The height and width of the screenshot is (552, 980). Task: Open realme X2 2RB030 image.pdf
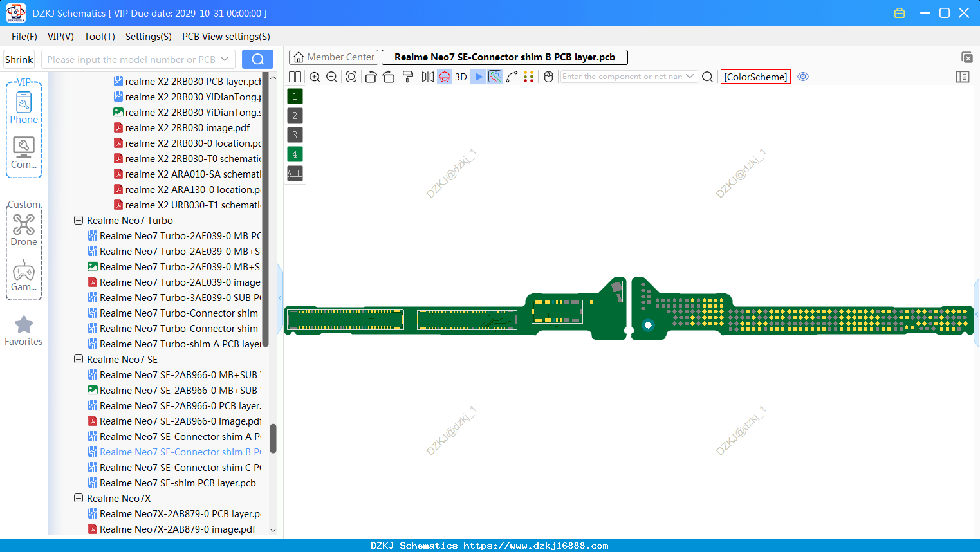coord(187,127)
